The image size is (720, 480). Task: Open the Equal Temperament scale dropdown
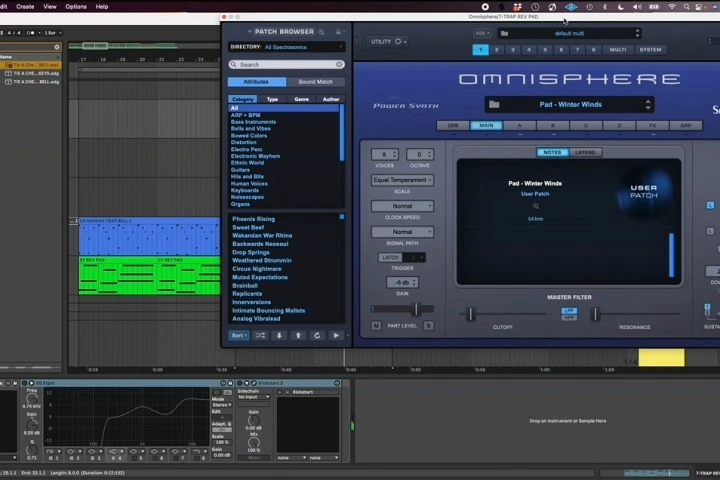(x=402, y=180)
